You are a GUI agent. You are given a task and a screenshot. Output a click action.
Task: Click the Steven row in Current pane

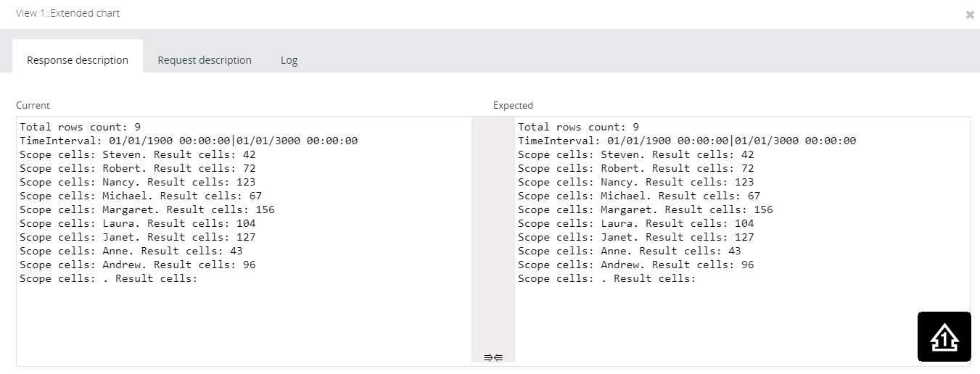(x=138, y=154)
